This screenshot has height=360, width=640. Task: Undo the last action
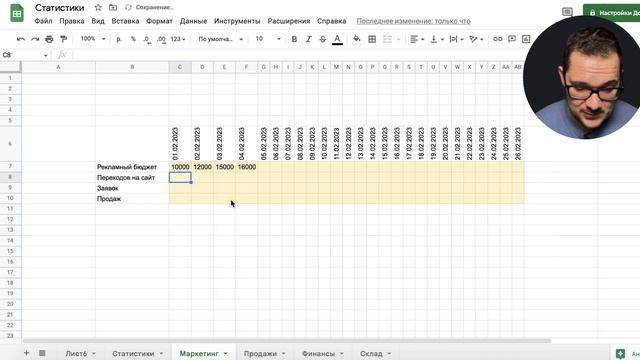[x=20, y=39]
